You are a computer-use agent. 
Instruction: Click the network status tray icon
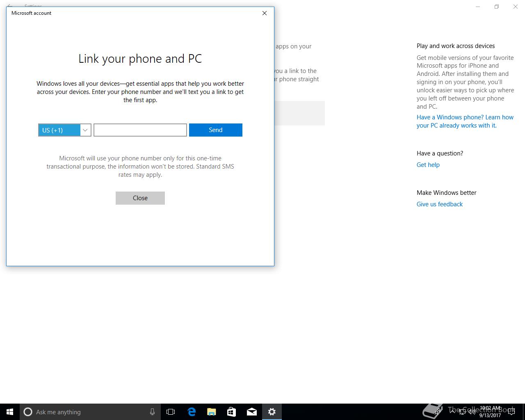pos(462,412)
